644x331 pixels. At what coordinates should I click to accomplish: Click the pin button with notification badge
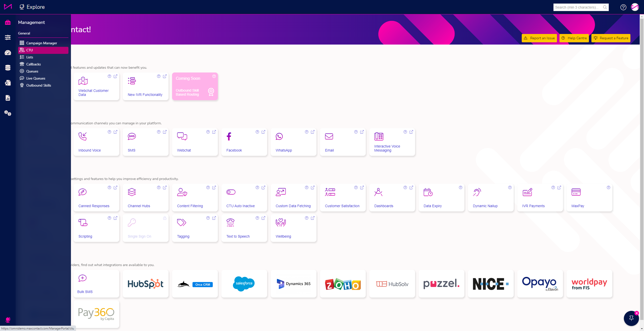pos(631,318)
